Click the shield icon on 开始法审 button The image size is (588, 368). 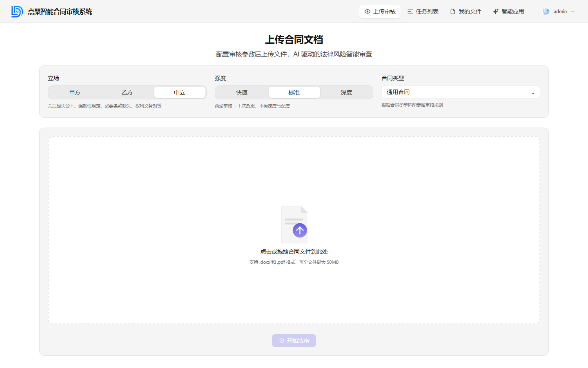(x=282, y=341)
